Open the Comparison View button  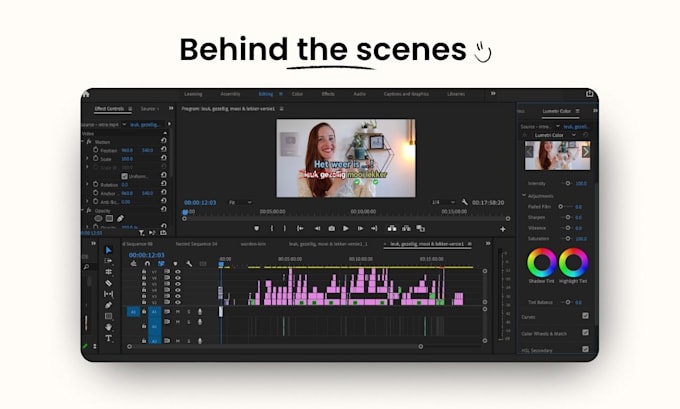421,228
